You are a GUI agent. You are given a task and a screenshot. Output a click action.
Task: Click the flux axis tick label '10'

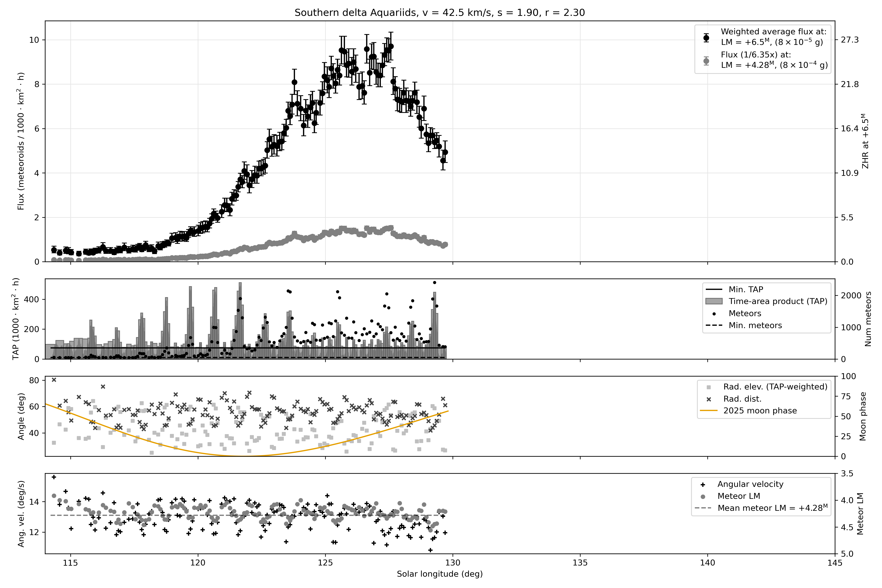pos(34,40)
